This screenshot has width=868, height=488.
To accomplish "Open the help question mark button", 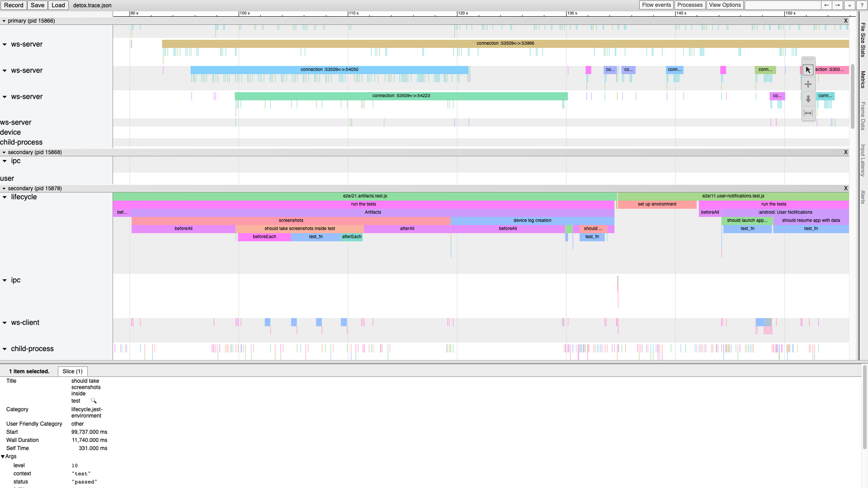I will [x=862, y=5].
